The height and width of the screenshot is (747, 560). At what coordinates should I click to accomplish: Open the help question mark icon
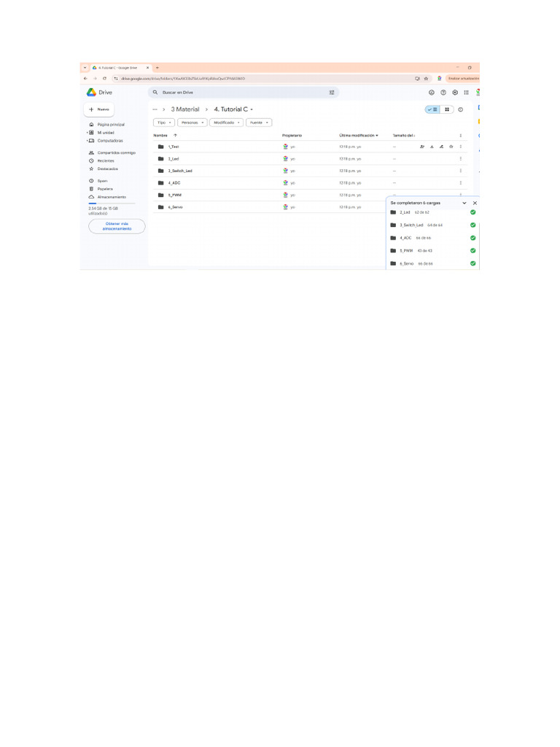[443, 93]
